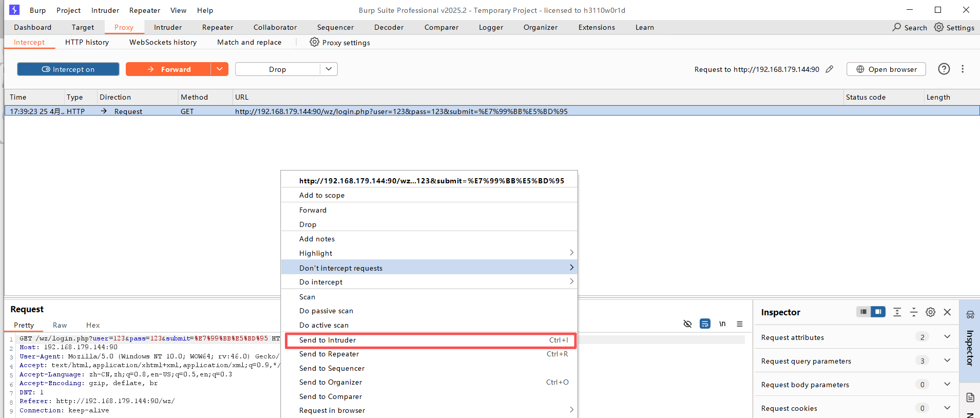
Task: Switch to the HTTP history tab
Action: coord(87,42)
